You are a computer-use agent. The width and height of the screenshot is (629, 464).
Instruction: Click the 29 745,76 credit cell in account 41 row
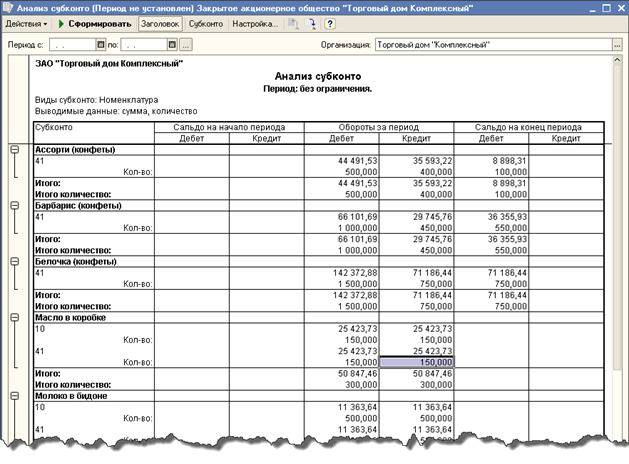416,217
